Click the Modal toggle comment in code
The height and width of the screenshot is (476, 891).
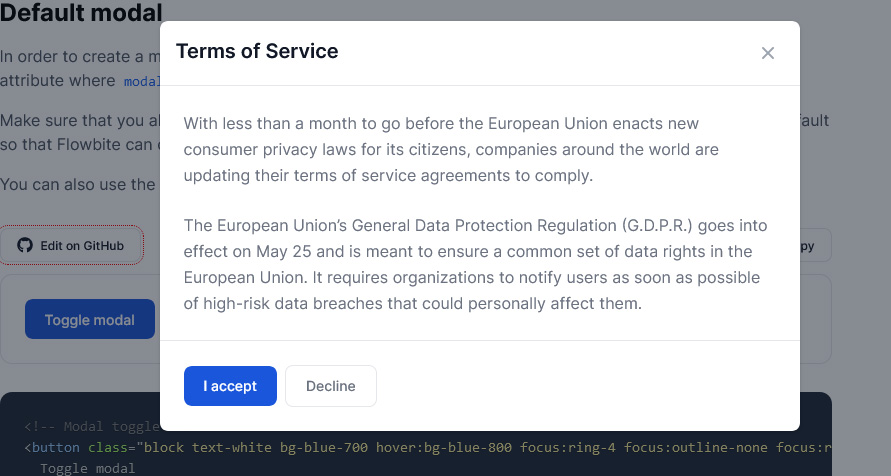pos(92,427)
